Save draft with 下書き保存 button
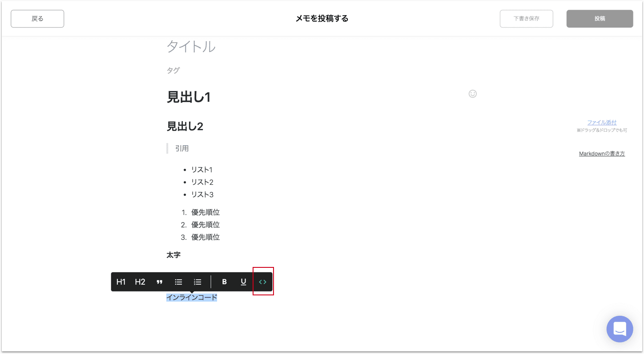 526,19
